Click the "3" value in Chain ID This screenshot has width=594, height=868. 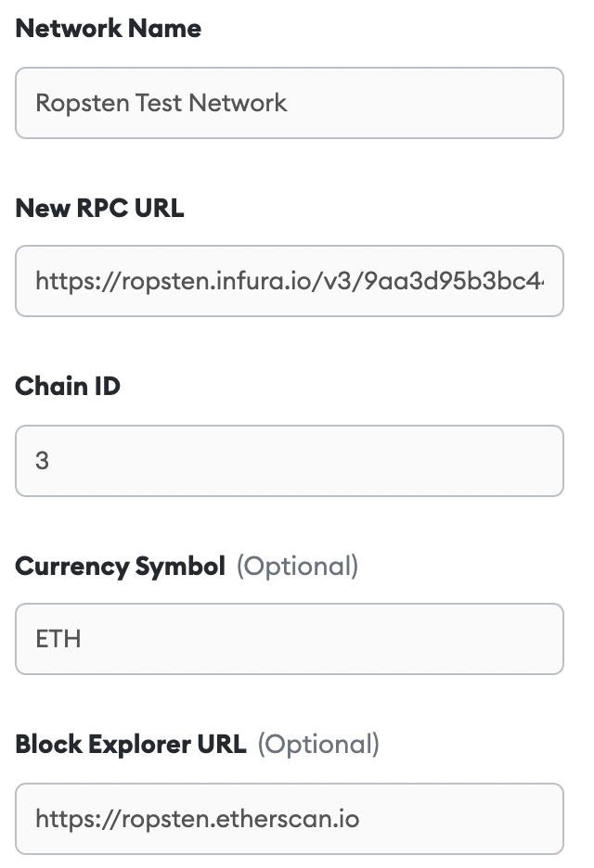pos(43,461)
